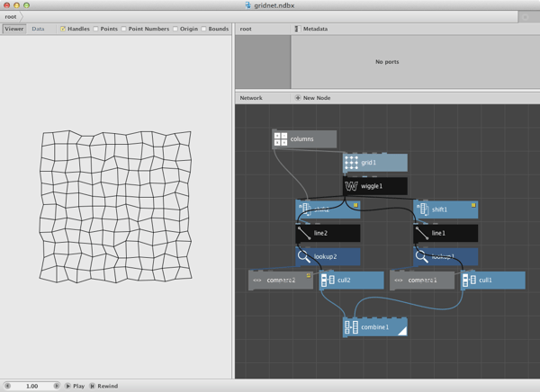The width and height of the screenshot is (540, 392).
Task: Select the cull1 node label
Action: [485, 281]
